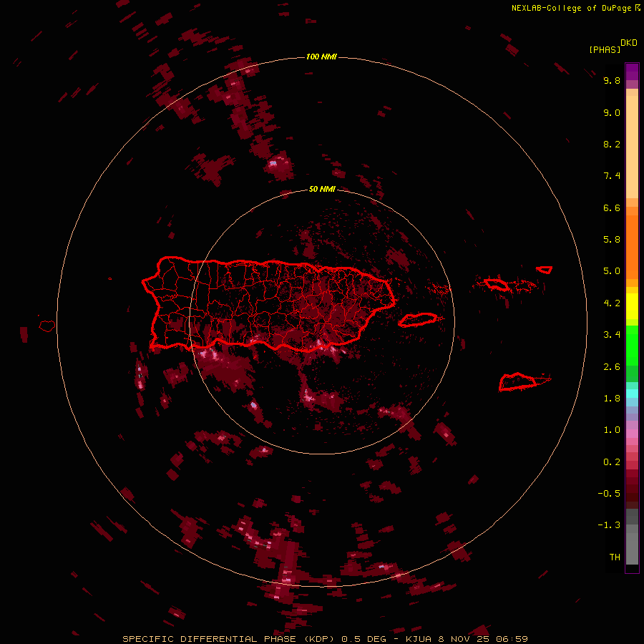Click the -0.5 value on the color scale
The height and width of the screenshot is (644, 644).
[609, 494]
